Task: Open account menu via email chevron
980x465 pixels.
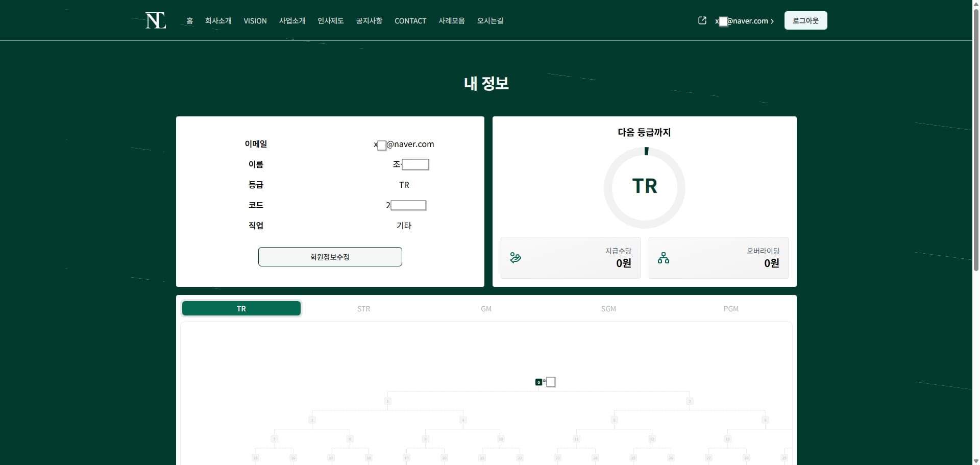Action: [x=773, y=21]
